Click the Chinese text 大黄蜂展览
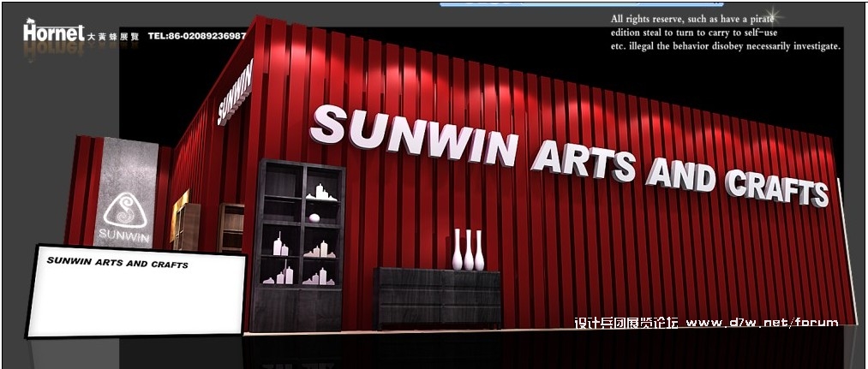Image resolution: width=868 pixels, height=369 pixels. coord(113,37)
